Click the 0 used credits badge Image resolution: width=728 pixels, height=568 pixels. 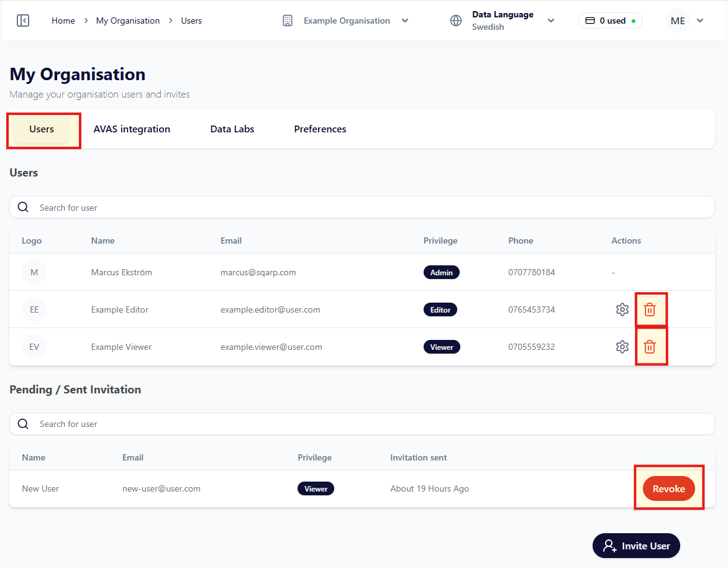pyautogui.click(x=610, y=21)
